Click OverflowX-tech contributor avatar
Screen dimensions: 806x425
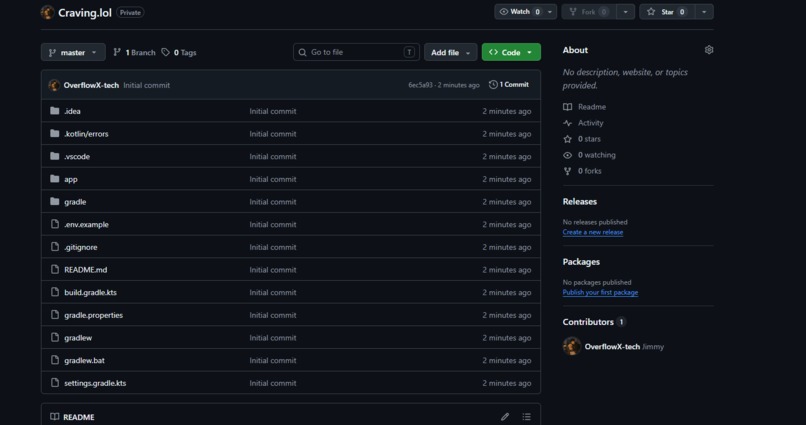572,346
